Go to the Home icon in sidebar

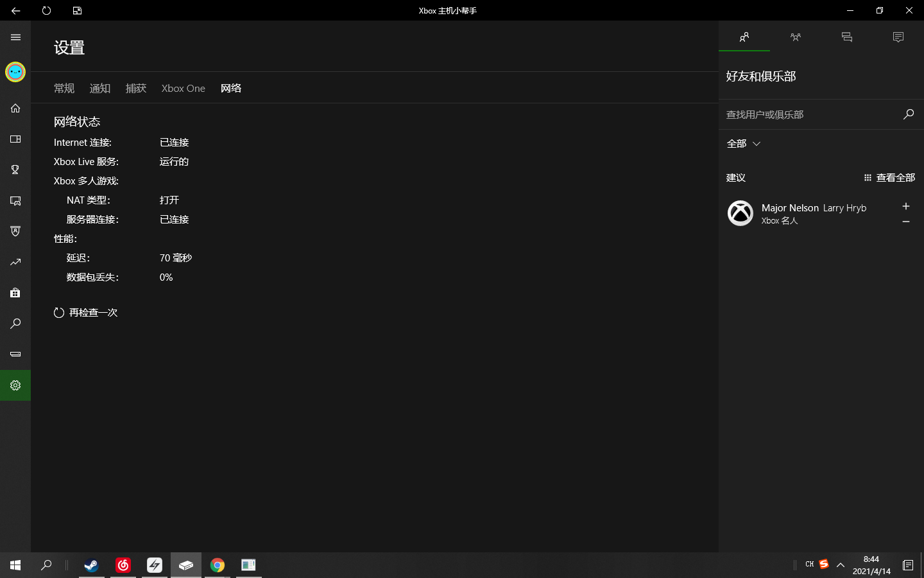tap(15, 108)
